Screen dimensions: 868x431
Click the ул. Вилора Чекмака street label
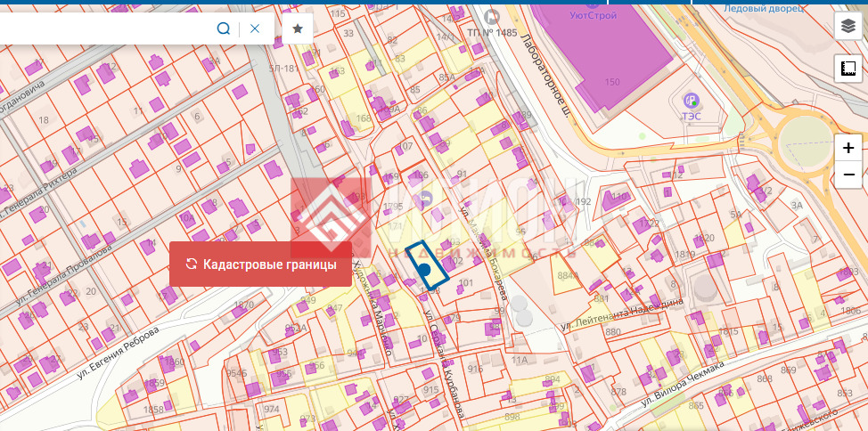point(683,384)
